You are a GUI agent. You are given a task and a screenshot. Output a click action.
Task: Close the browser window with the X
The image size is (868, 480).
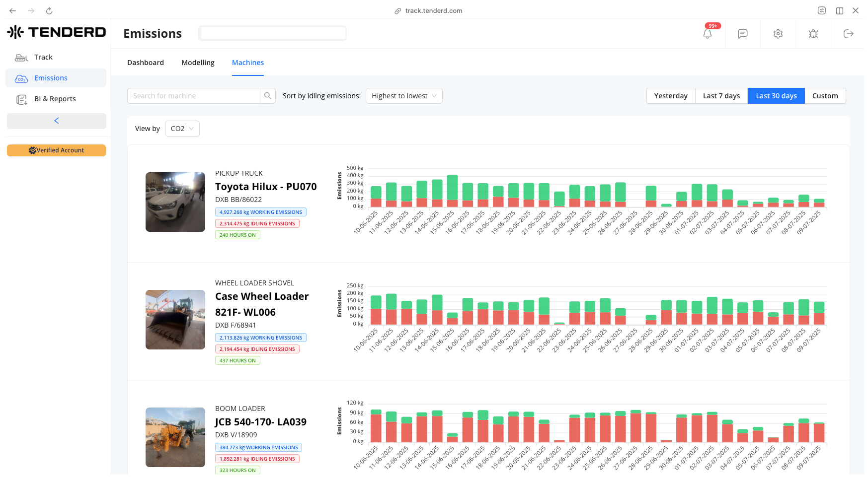pos(856,10)
